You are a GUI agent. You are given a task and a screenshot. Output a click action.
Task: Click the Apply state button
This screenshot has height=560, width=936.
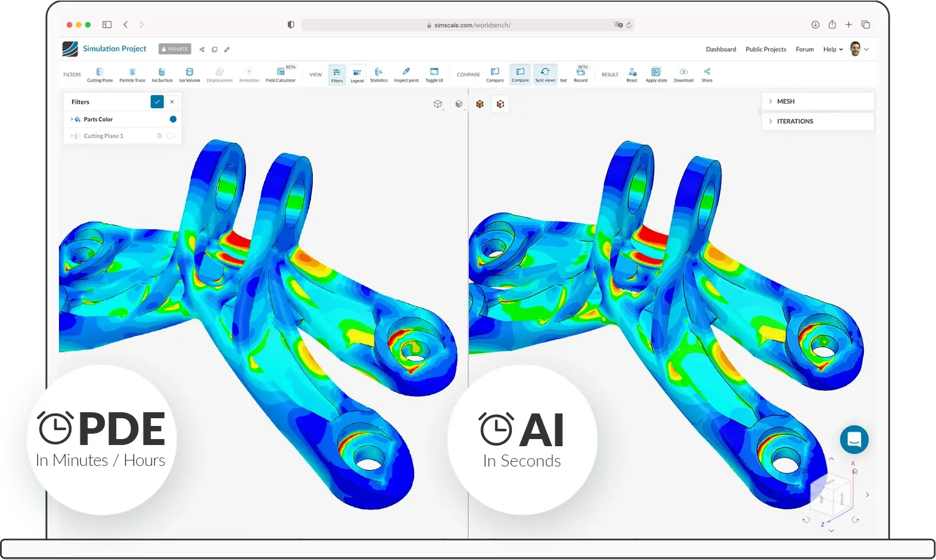656,75
